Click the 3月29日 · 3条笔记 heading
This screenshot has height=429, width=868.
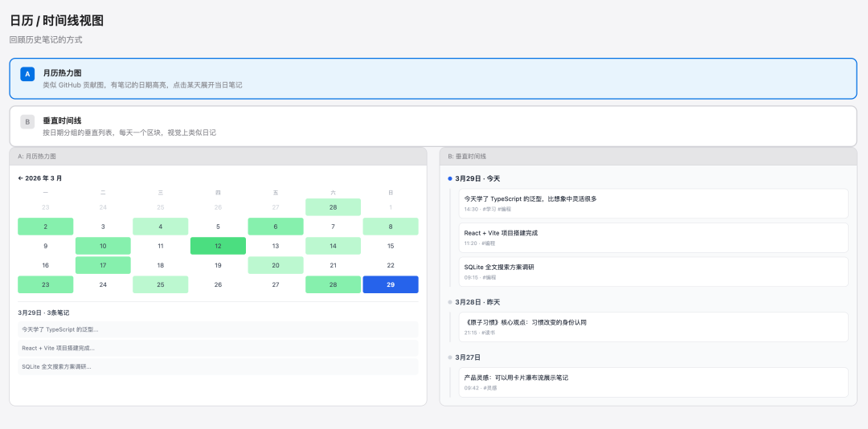[43, 313]
